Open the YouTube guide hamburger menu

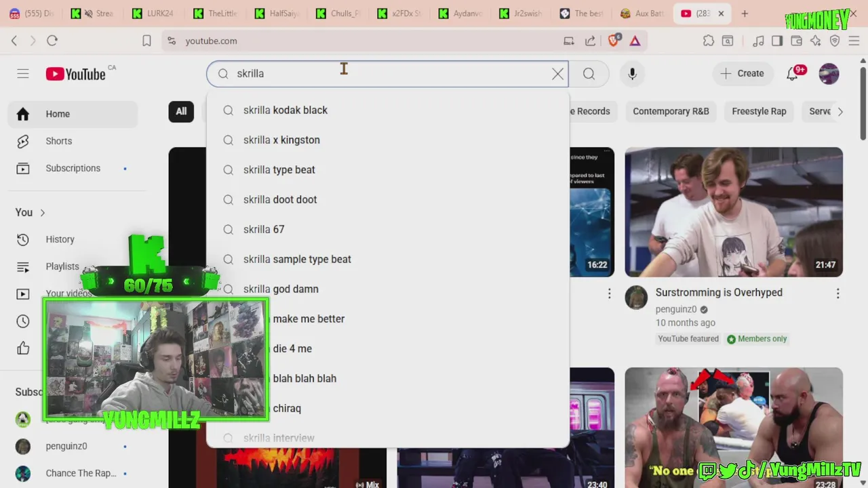coord(23,73)
